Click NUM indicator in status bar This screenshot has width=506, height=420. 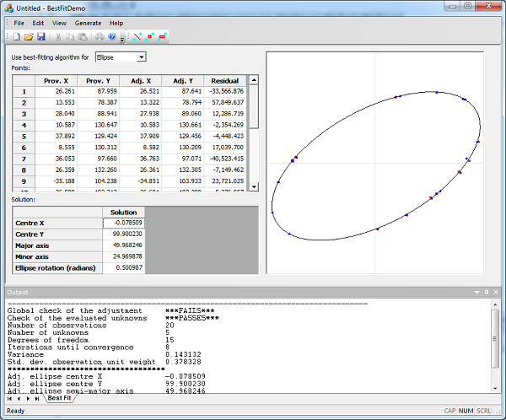466,411
